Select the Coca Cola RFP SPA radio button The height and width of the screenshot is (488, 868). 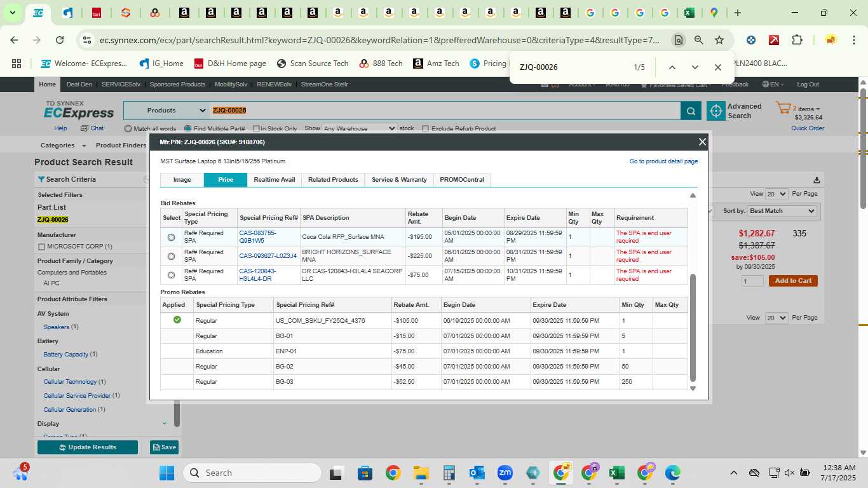171,237
